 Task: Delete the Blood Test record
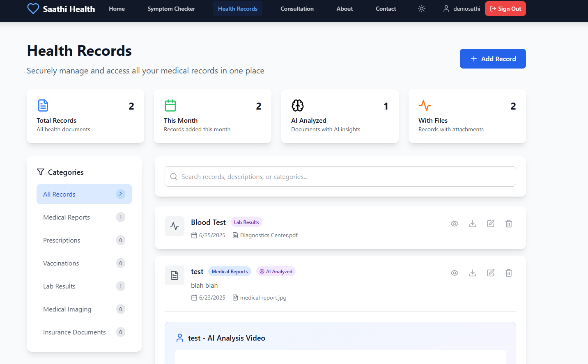pos(509,224)
